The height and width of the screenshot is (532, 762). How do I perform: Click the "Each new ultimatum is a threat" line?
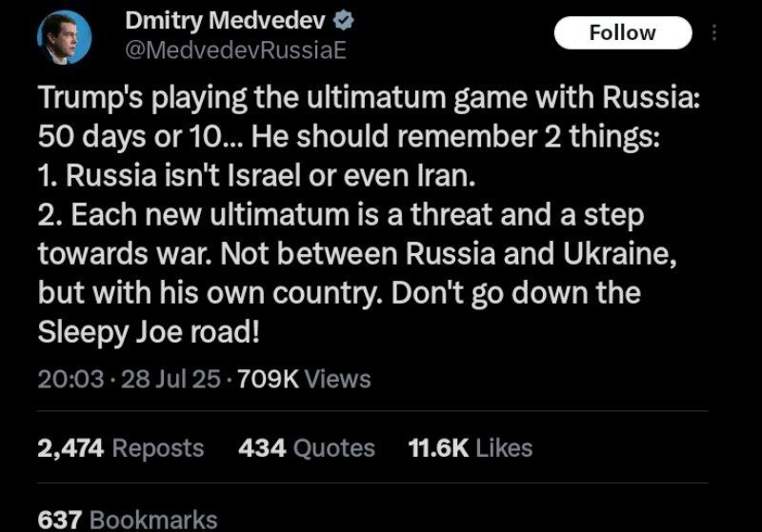[341, 215]
